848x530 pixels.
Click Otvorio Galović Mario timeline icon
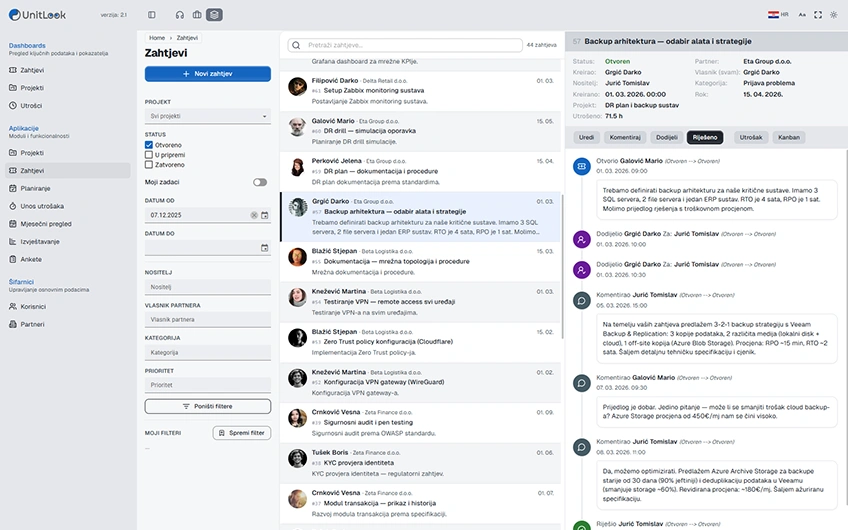click(x=581, y=166)
